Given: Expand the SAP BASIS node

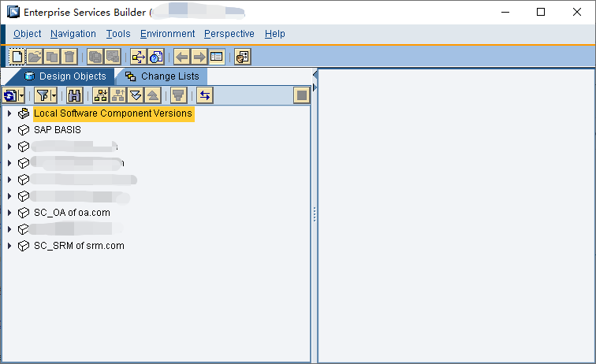Looking at the screenshot, I should pos(9,130).
